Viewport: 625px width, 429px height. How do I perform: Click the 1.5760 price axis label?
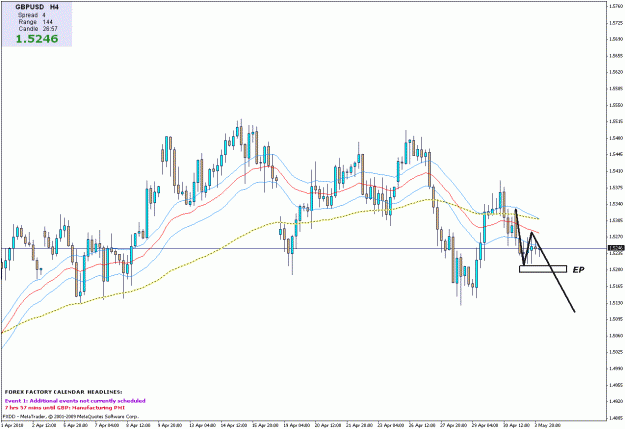pyautogui.click(x=616, y=6)
